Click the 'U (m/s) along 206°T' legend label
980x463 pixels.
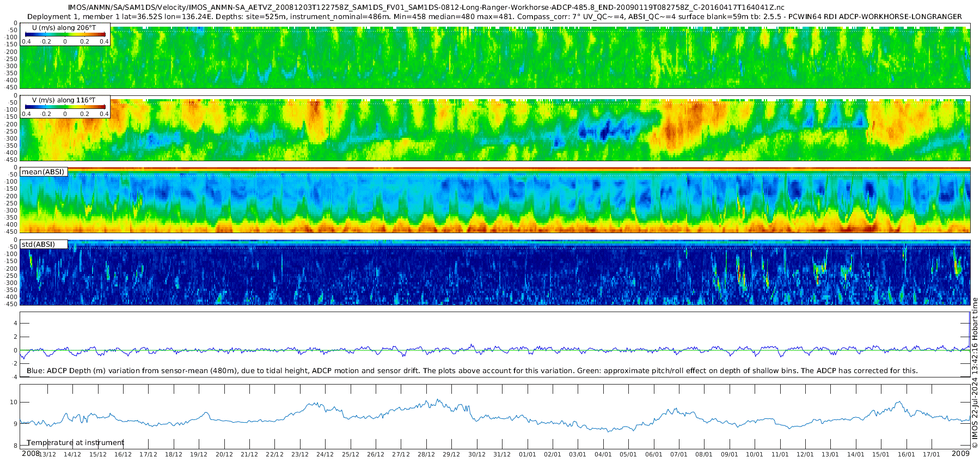pos(64,27)
